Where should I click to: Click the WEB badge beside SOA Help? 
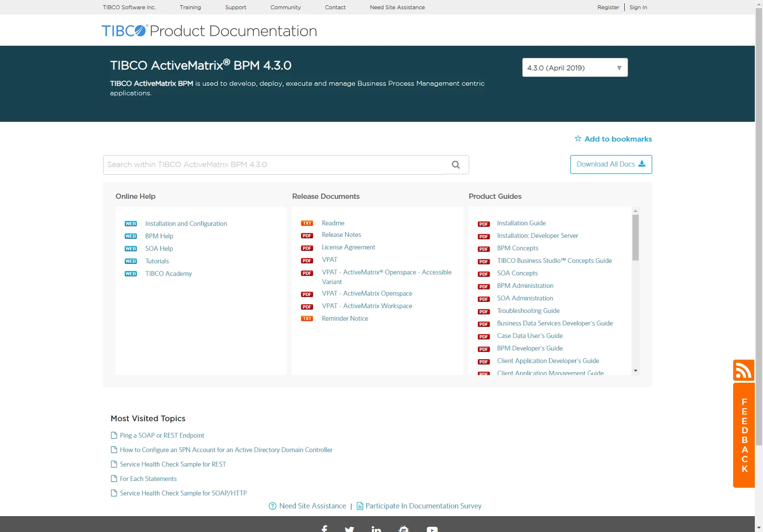click(x=131, y=249)
